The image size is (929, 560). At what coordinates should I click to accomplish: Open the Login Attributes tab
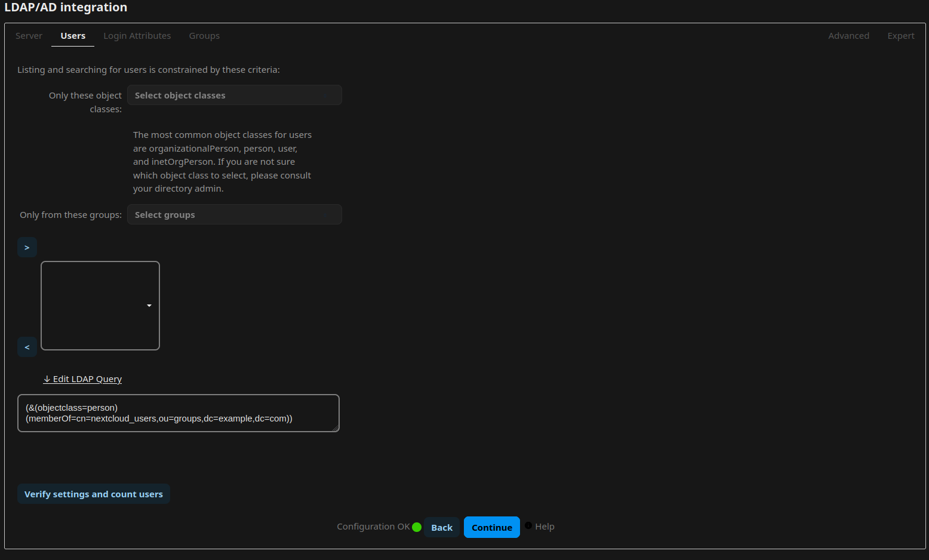coord(137,35)
